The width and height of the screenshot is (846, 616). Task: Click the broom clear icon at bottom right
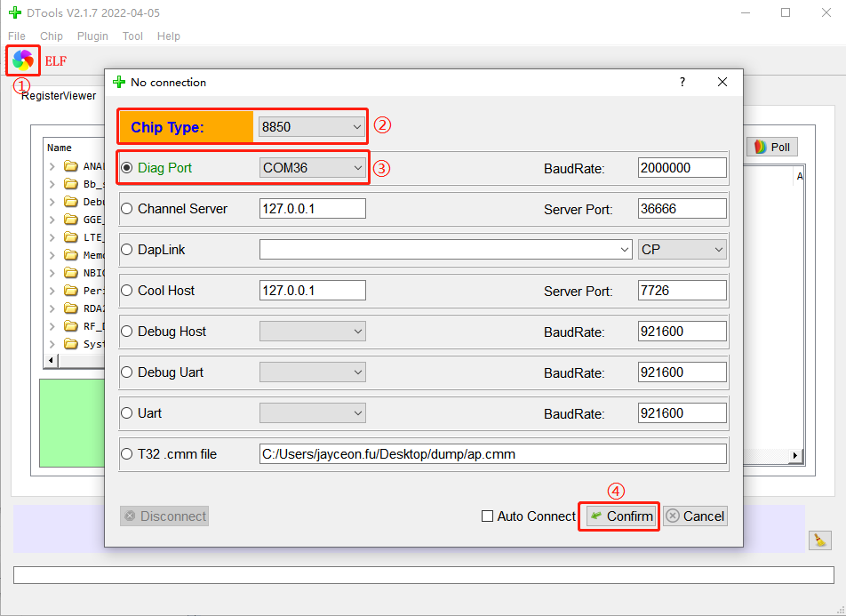click(x=819, y=540)
